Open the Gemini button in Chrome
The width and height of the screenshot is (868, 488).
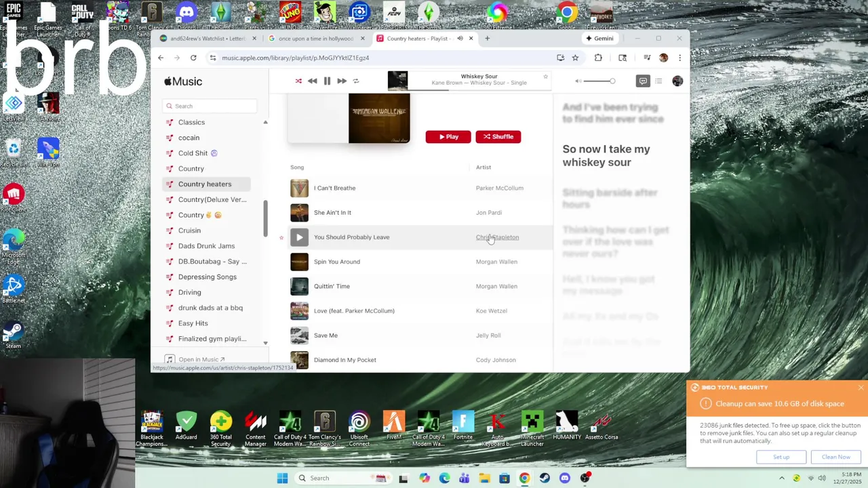tap(599, 39)
